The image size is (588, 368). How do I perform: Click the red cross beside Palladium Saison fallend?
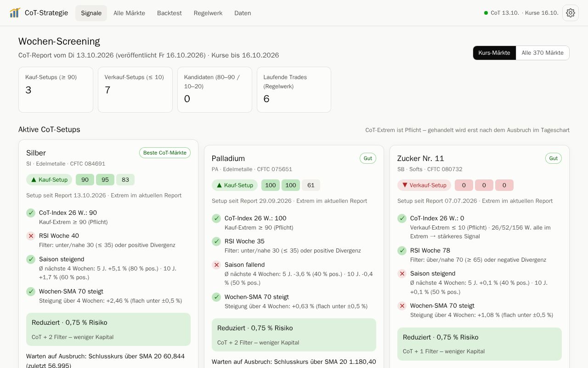[216, 265]
